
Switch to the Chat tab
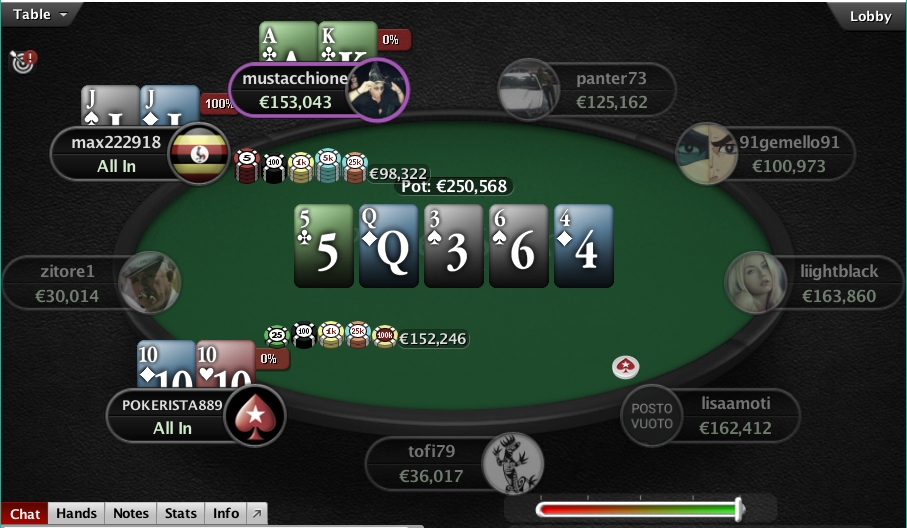tap(25, 514)
